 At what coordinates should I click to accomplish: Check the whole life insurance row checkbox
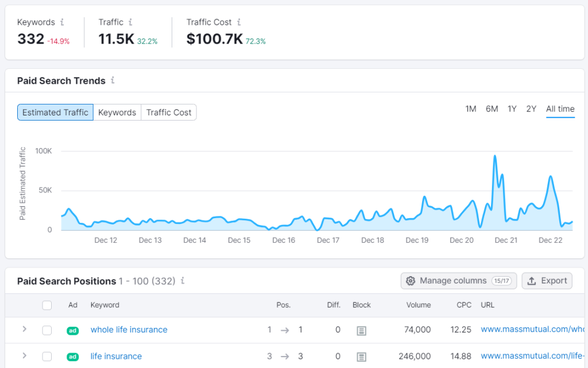47,330
